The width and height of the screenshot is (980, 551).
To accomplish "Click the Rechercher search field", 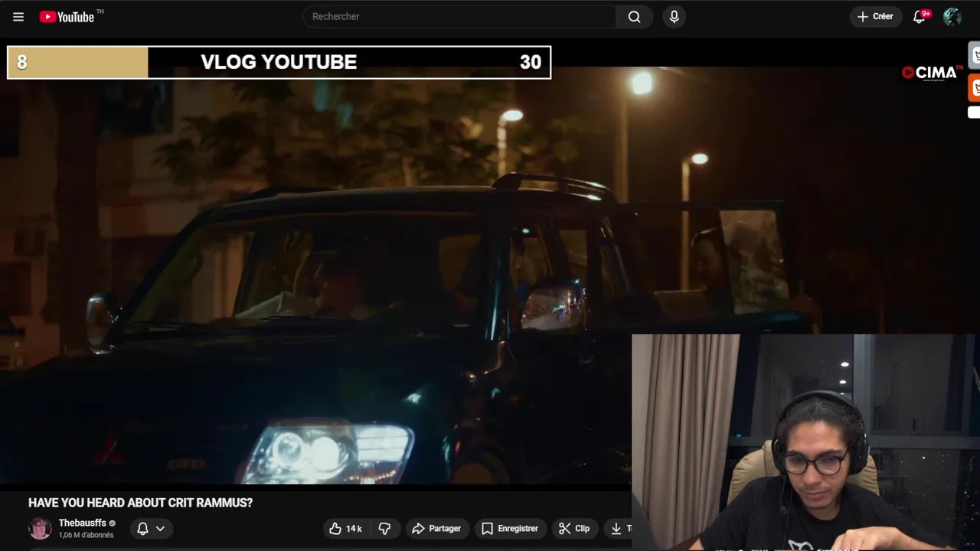I will (x=459, y=16).
